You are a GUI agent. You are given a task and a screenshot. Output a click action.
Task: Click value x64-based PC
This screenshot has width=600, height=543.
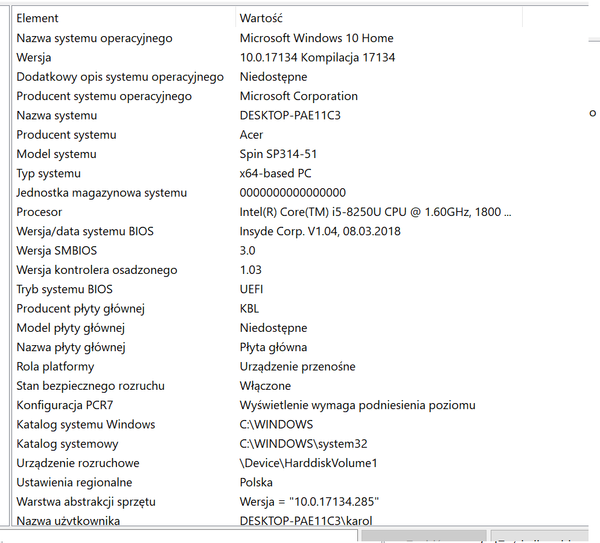point(276,173)
